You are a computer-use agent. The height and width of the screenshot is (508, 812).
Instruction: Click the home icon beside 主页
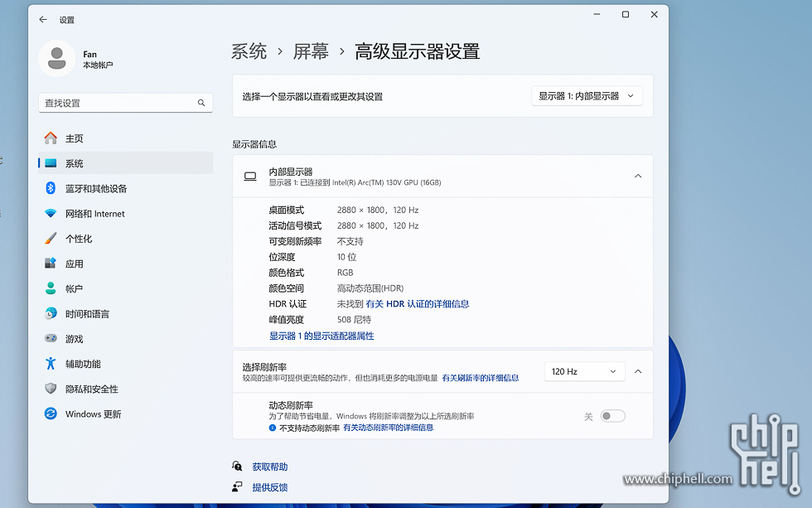click(x=51, y=138)
